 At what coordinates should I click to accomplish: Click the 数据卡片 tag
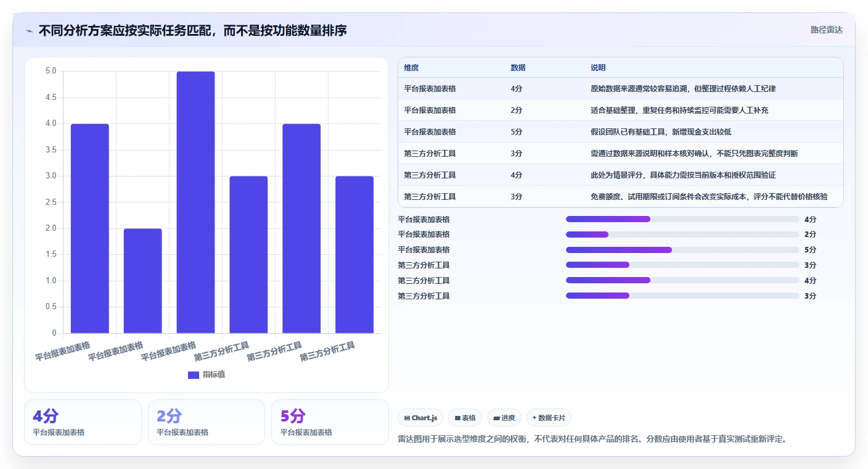click(549, 418)
